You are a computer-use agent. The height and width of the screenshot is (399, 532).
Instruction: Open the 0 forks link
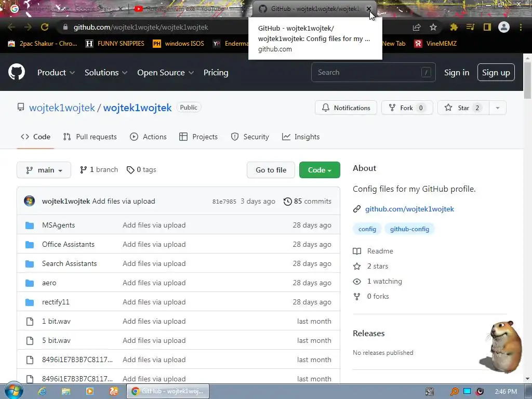371,296
